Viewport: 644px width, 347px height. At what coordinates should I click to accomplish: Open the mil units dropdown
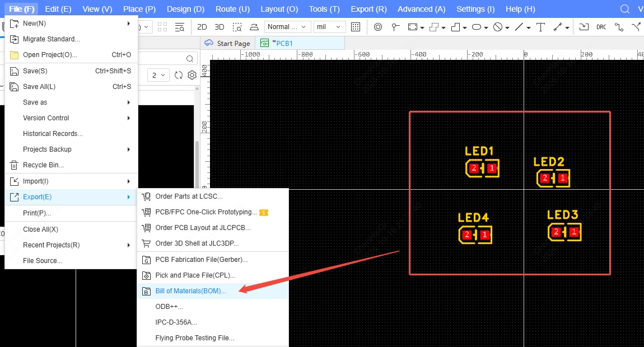[329, 27]
